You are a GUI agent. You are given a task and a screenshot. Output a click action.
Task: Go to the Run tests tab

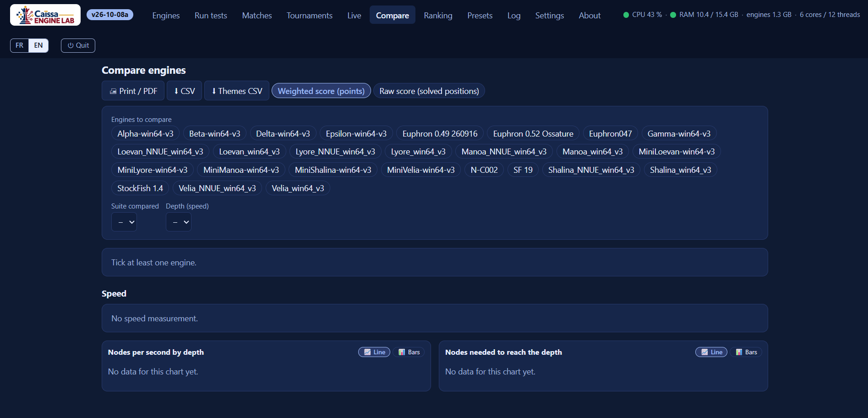click(x=211, y=15)
